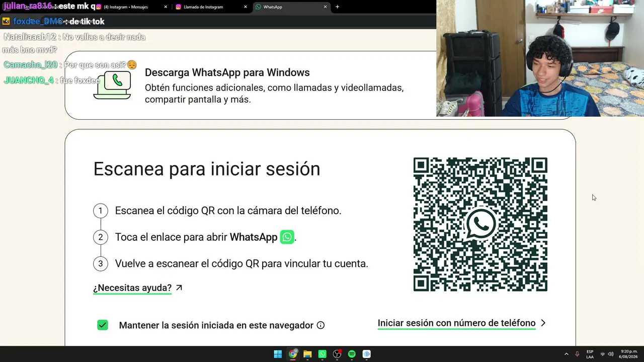Click the Instagram favicon on the Llamada tab
This screenshot has height=362, width=644.
click(178, 7)
